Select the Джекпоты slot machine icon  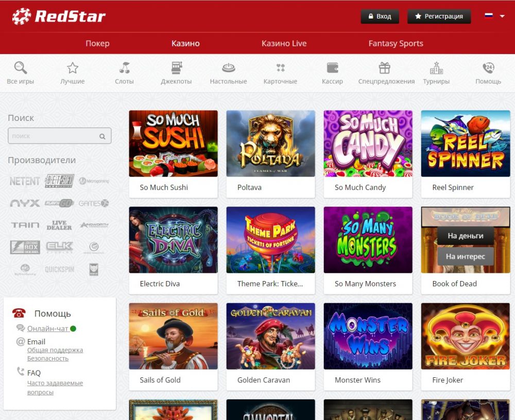pos(176,68)
